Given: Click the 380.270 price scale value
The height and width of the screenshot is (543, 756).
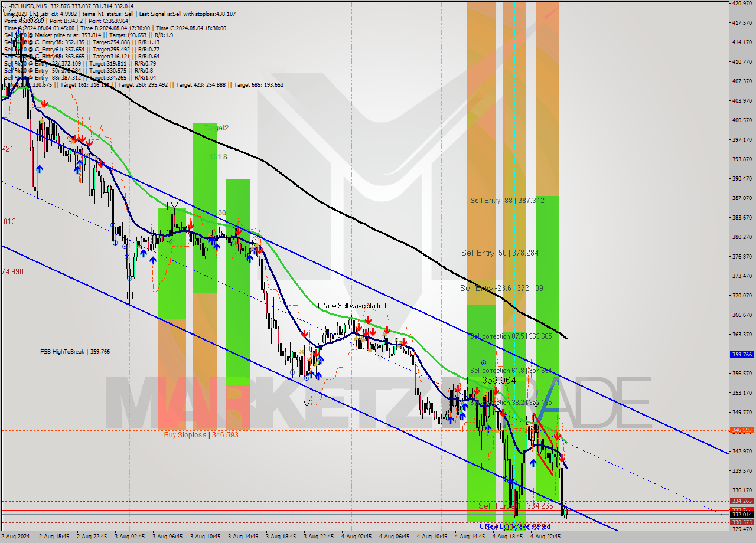Looking at the screenshot, I should click(x=742, y=237).
